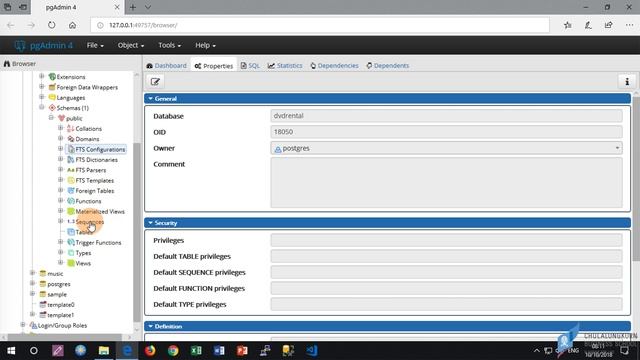
Task: Open the File menu
Action: (95, 45)
